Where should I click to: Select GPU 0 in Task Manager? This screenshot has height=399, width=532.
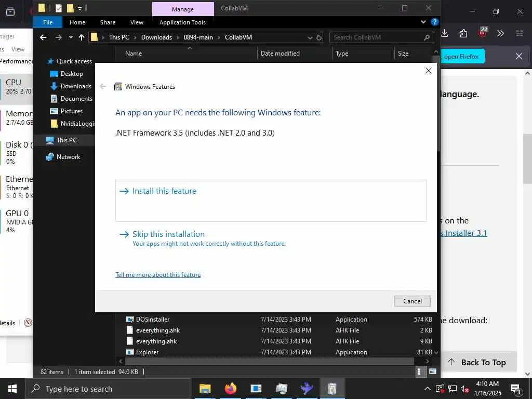coord(17,221)
